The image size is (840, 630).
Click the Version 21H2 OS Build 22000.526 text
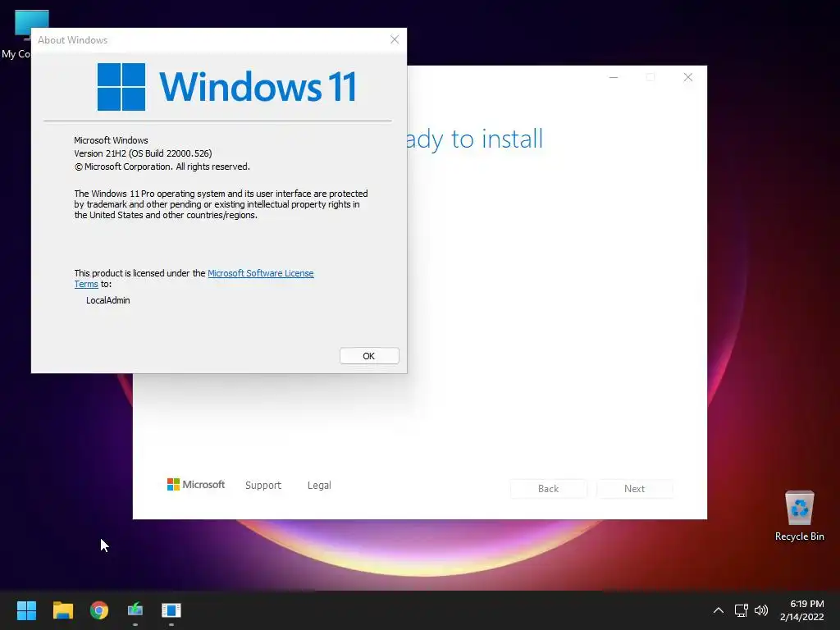pyautogui.click(x=143, y=153)
